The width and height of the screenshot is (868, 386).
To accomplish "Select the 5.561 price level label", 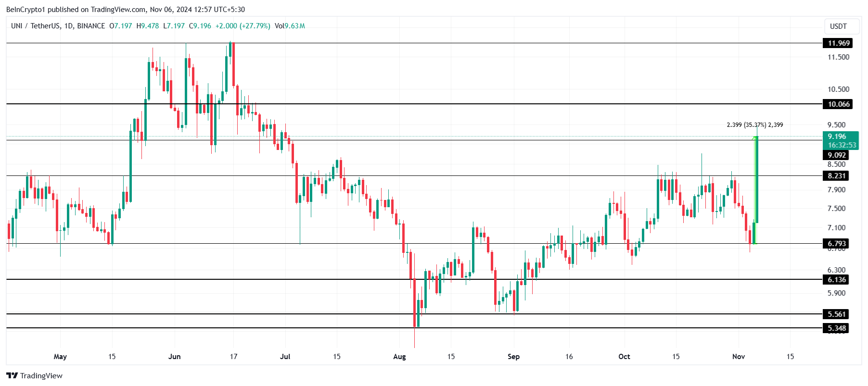I will [x=837, y=314].
